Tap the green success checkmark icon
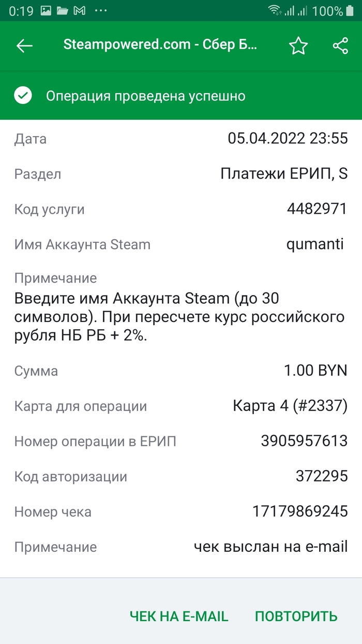The width and height of the screenshot is (362, 644). coord(23,96)
